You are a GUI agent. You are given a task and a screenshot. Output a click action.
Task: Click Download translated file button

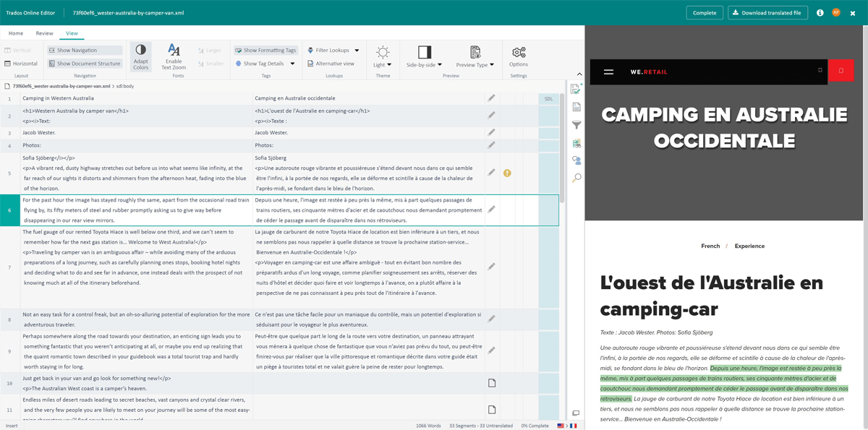(767, 12)
